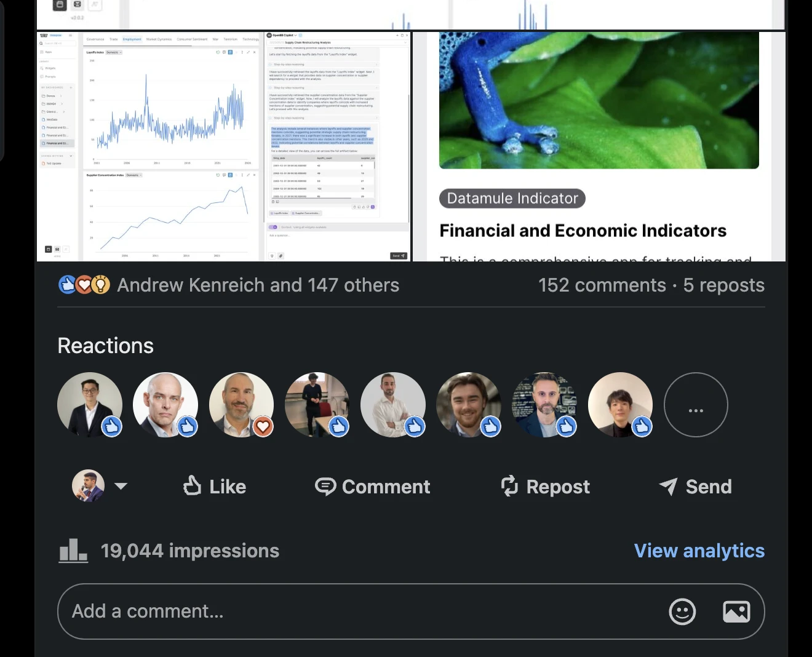812x657 pixels.
Task: View the 5 reposts list
Action: (724, 285)
